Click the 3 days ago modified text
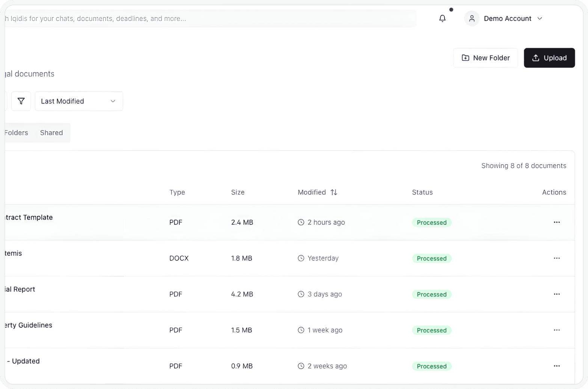Viewport: 588px width, 389px height. coord(325,294)
